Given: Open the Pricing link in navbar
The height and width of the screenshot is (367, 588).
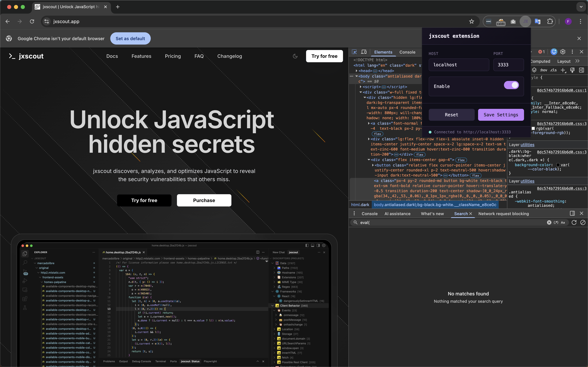Looking at the screenshot, I should pyautogui.click(x=173, y=56).
